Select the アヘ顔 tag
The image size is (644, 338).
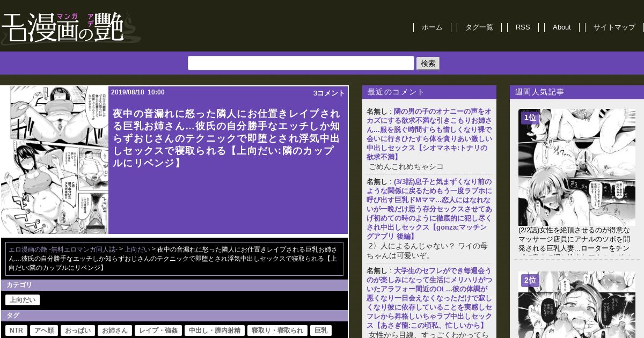click(44, 330)
